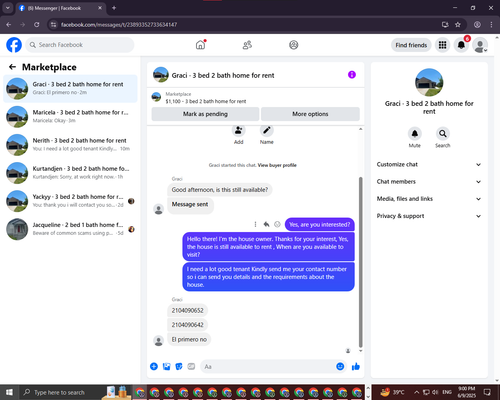Open the emoji picker in composer
The height and width of the screenshot is (400, 500).
pos(340,367)
